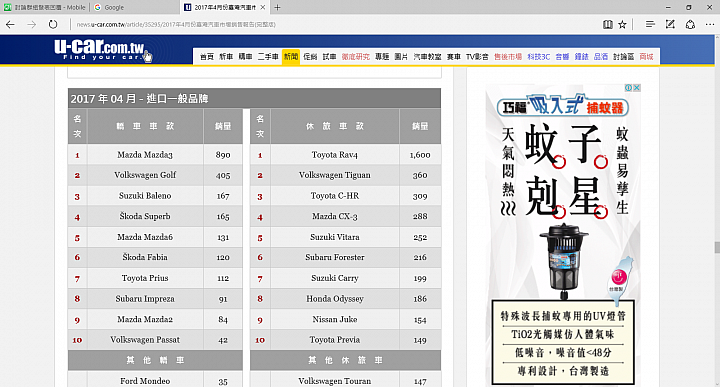Image resolution: width=720 pixels, height=387 pixels.
Task: Open 圖片 navigation item
Action: tap(401, 57)
